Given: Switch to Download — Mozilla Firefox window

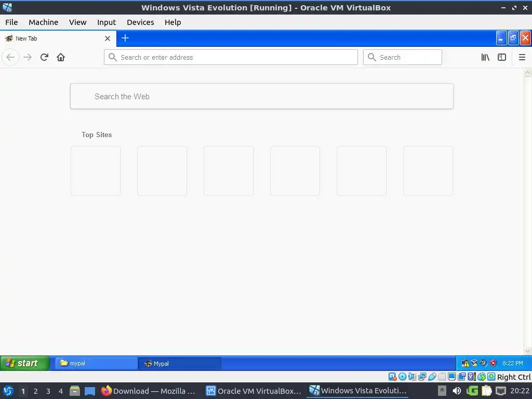Looking at the screenshot, I should pos(148,391).
